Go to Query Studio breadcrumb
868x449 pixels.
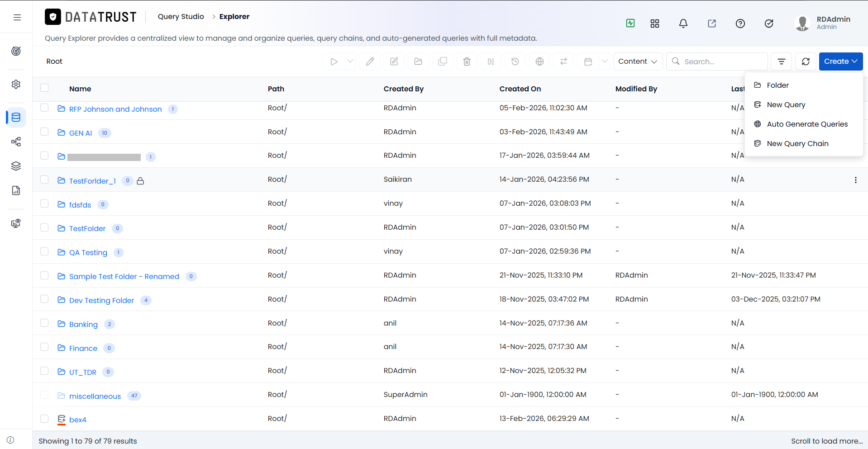click(x=181, y=17)
